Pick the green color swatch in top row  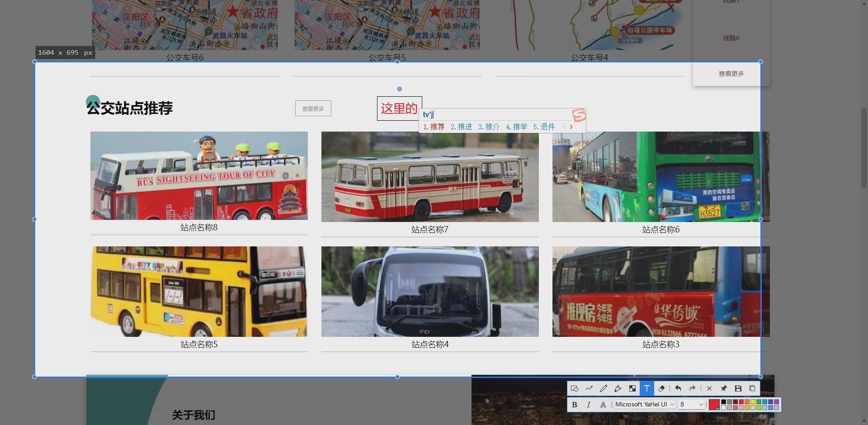759,401
